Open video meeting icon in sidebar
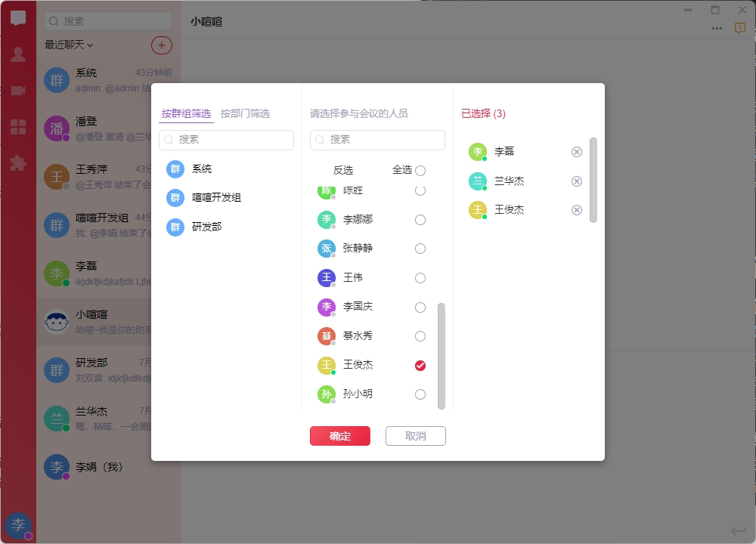 coord(18,91)
